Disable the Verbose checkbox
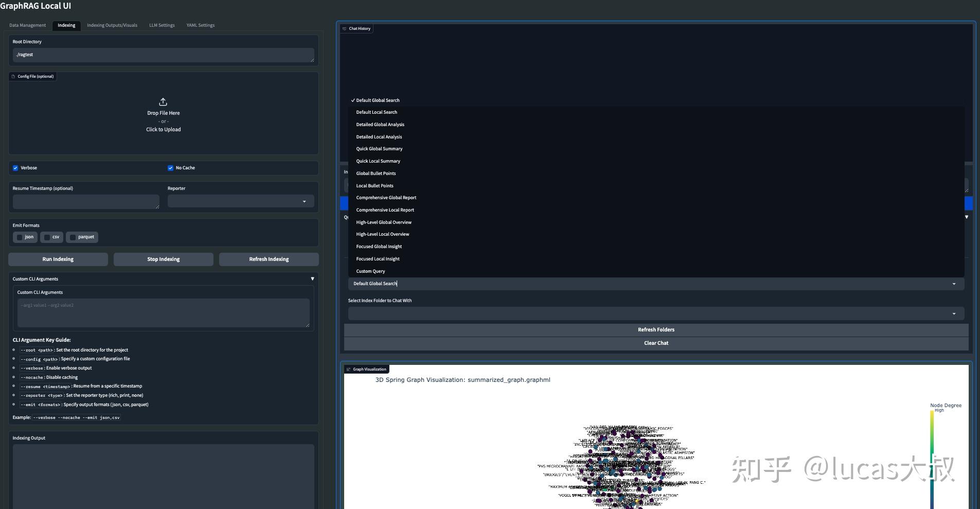The height and width of the screenshot is (509, 980). [x=16, y=167]
